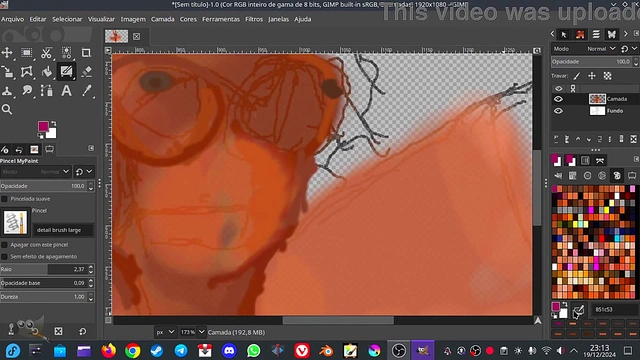Enable Sem efeito de apagamento checkbox
The height and width of the screenshot is (360, 640).
coord(4,257)
